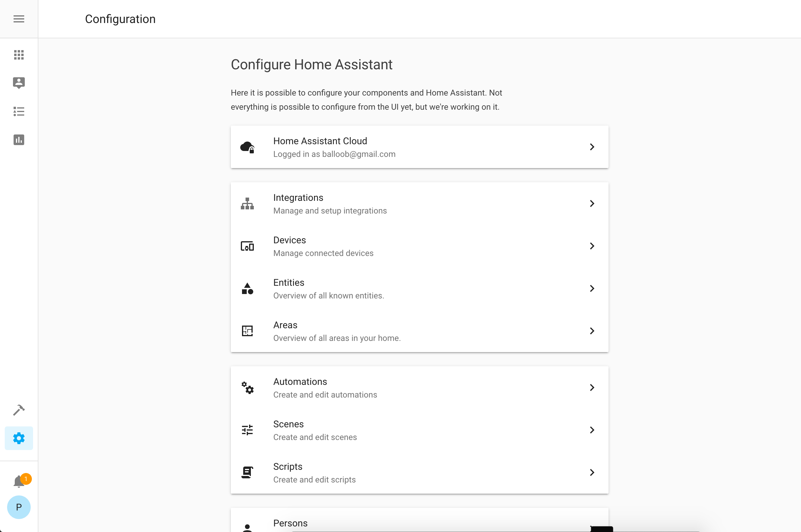
Task: Expand the Scripts row chevron
Action: [x=592, y=472]
